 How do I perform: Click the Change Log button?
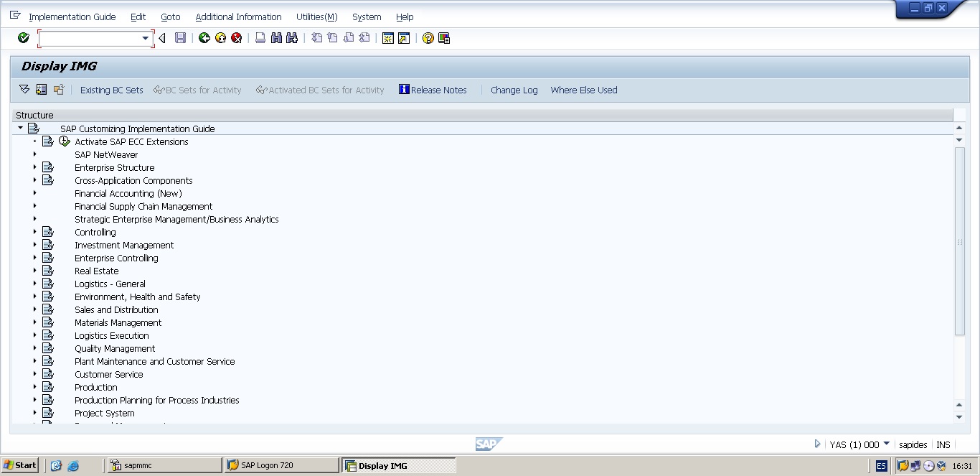click(x=514, y=90)
